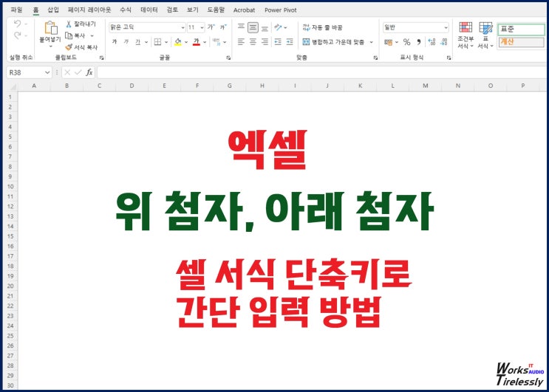
Task: Expand Merge and Center dropdown arrow
Action: [371, 42]
